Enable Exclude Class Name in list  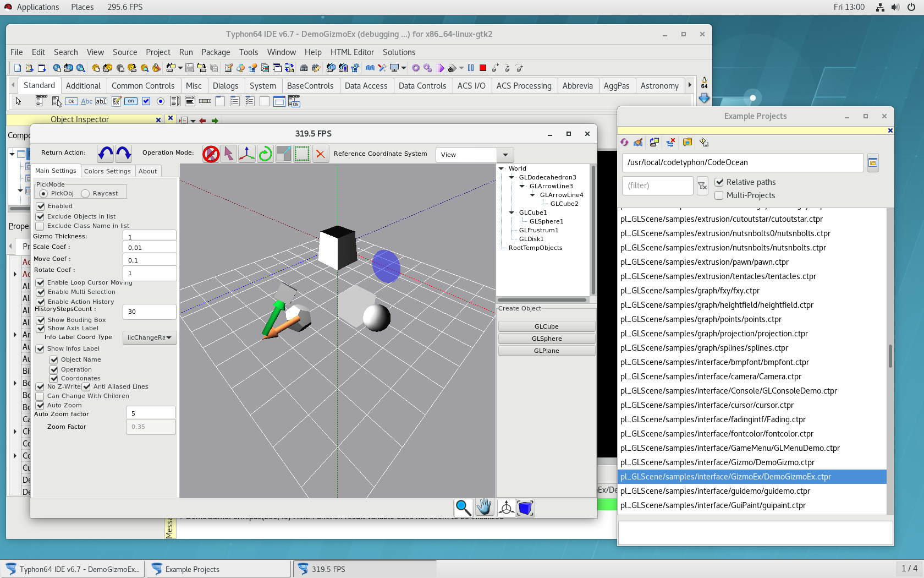[40, 226]
